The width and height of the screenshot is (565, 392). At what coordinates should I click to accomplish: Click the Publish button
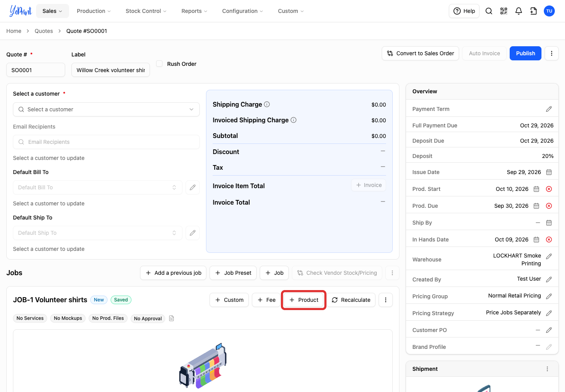tap(525, 53)
